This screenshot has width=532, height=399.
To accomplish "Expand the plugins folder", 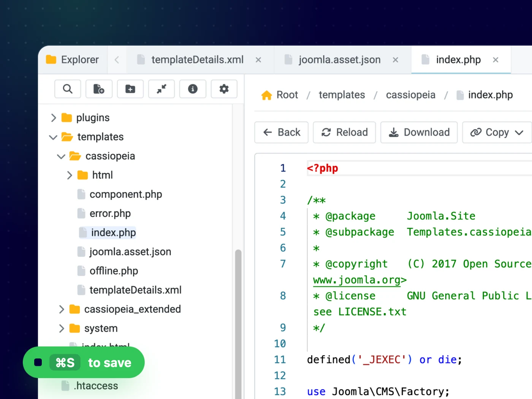I will (x=54, y=118).
